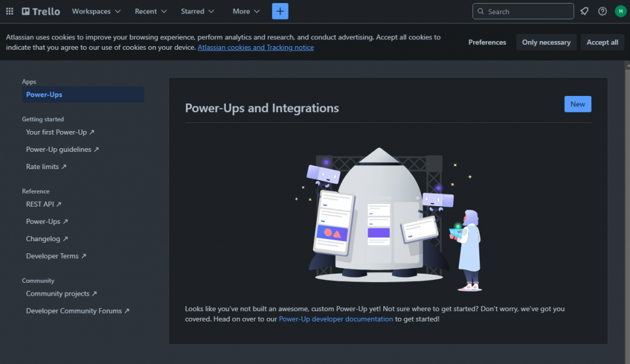Click the New Power-Up button

click(x=577, y=104)
